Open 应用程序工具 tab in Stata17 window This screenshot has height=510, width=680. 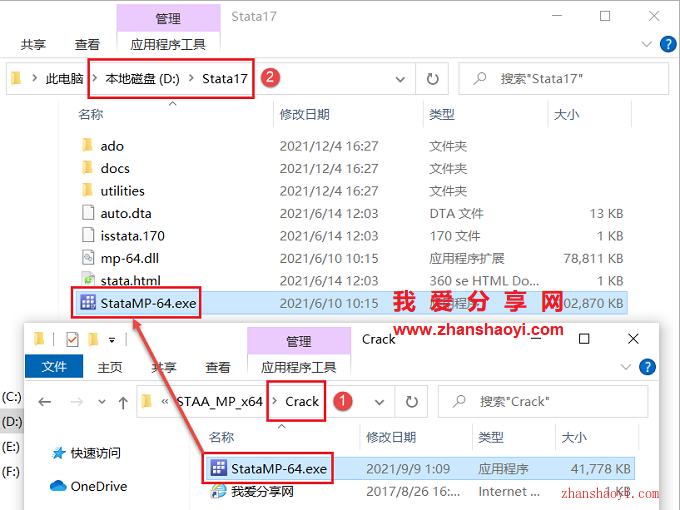click(168, 44)
